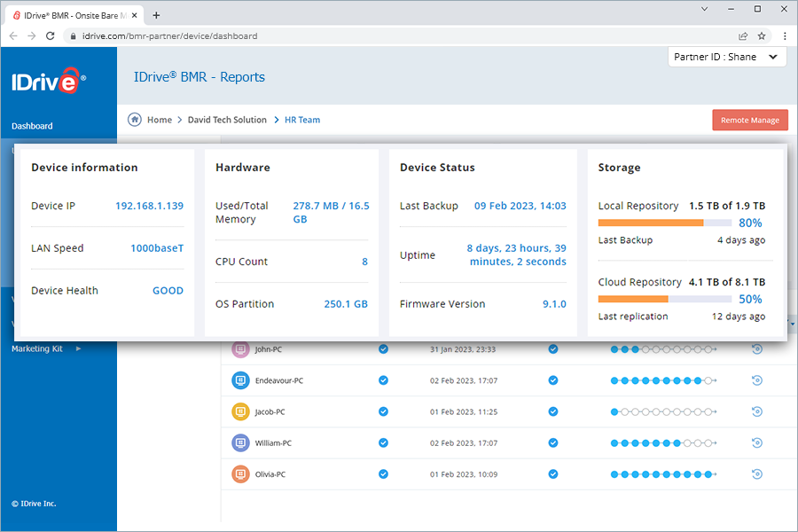798x532 pixels.
Task: Click first status checkmark for Jacob-PC
Action: [383, 411]
